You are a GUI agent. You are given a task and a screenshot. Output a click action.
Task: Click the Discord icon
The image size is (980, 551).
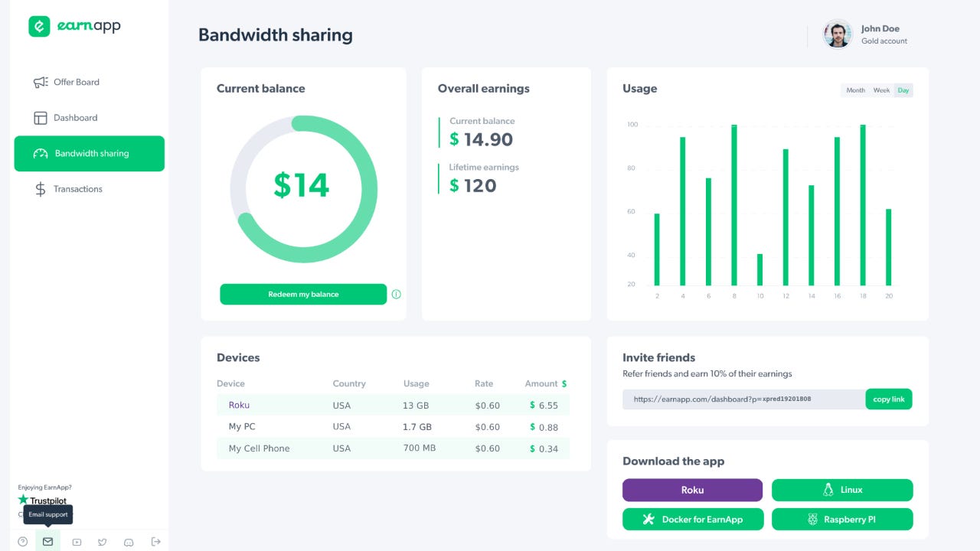128,541
